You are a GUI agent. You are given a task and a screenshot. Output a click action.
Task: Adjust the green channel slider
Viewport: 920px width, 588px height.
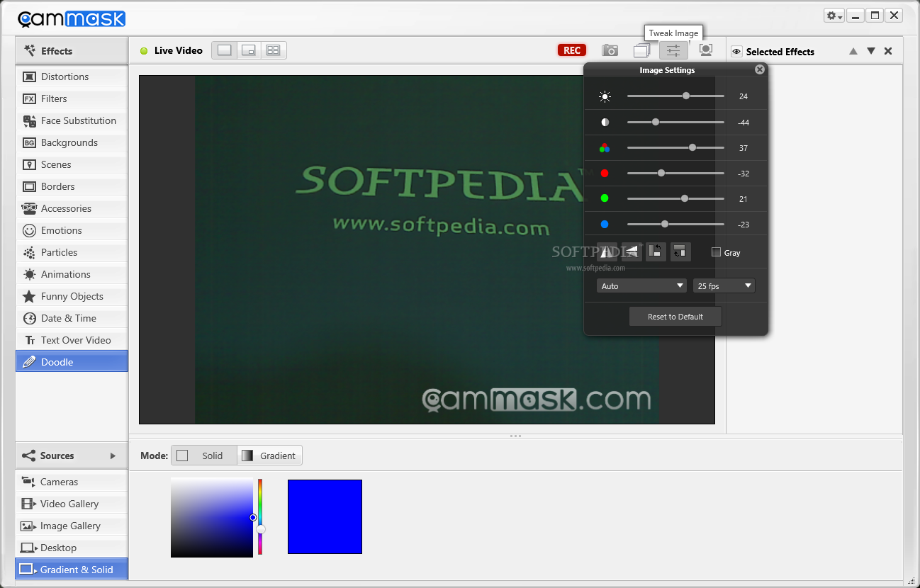(675, 198)
